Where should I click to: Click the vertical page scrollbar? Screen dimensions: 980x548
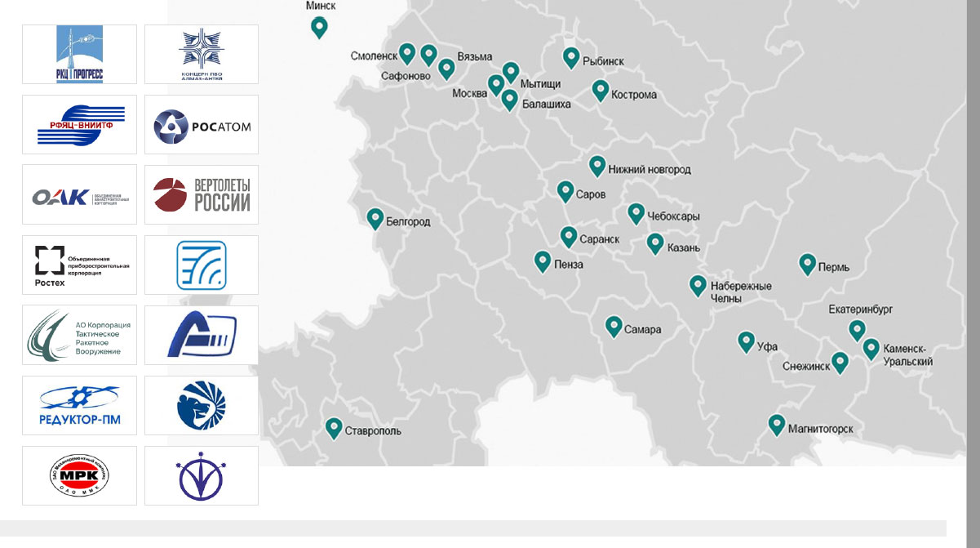[x=973, y=274]
